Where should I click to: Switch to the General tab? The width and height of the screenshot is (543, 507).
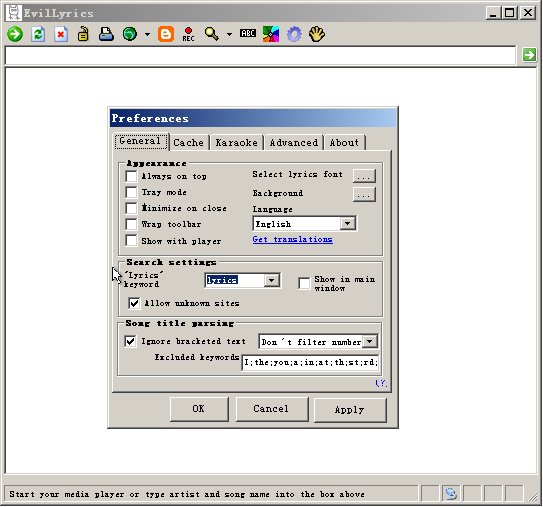tap(141, 141)
